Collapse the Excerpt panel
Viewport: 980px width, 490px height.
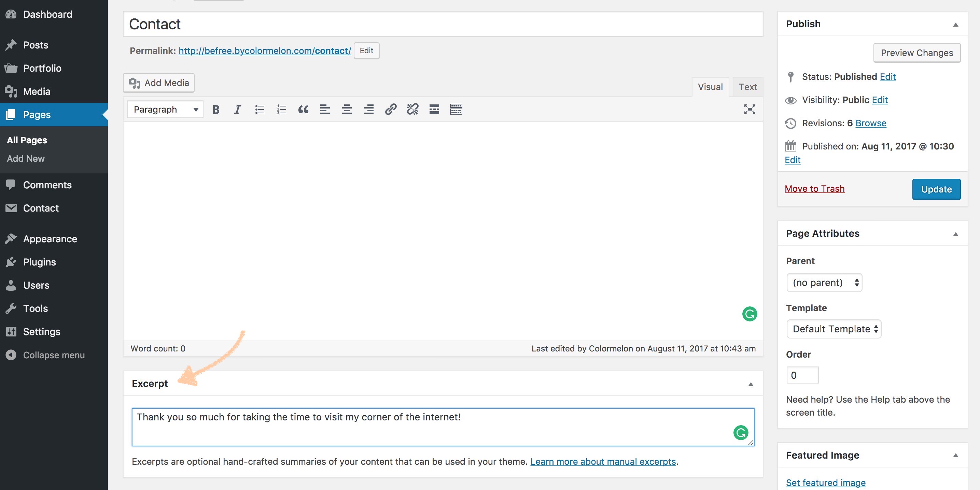coord(751,384)
